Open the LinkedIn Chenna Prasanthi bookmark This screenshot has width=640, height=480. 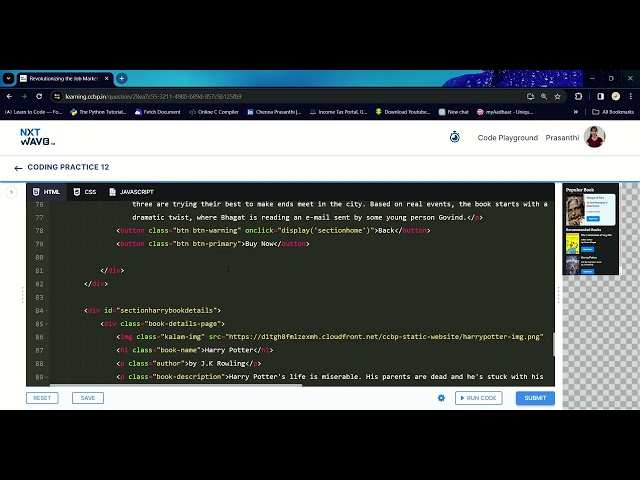274,112
